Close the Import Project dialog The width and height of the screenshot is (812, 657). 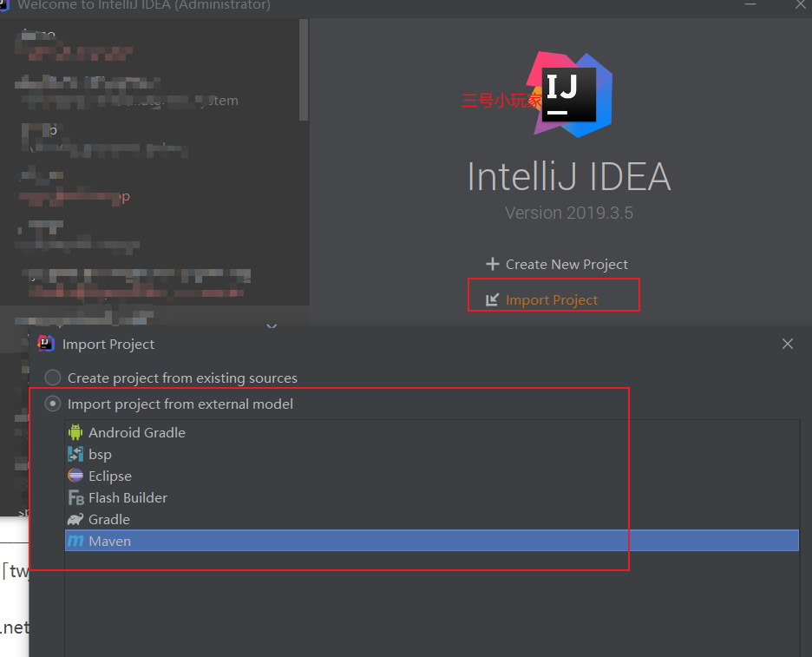tap(788, 344)
